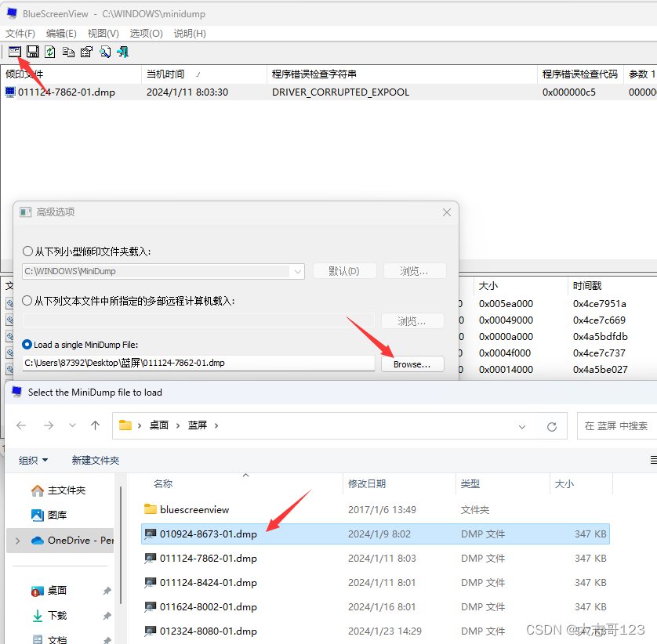The height and width of the screenshot is (644, 657).
Task: Click the Exit toolbar icon
Action: (123, 52)
